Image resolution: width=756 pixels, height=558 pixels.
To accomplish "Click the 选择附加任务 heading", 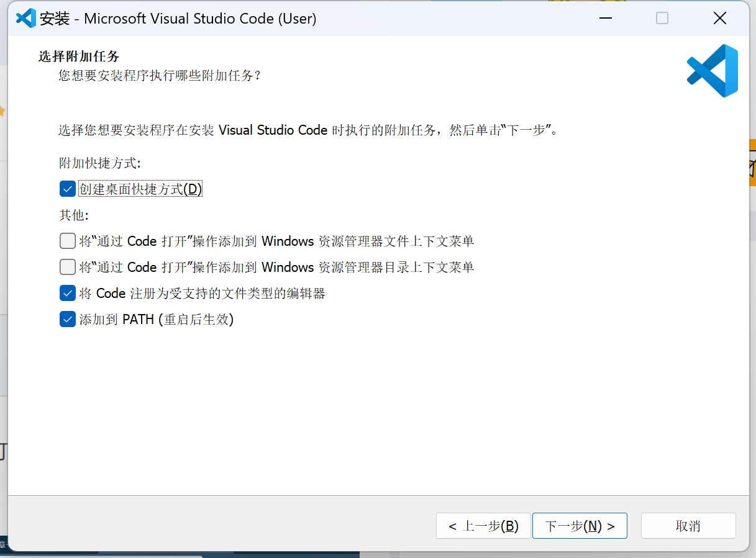I will click(x=79, y=56).
